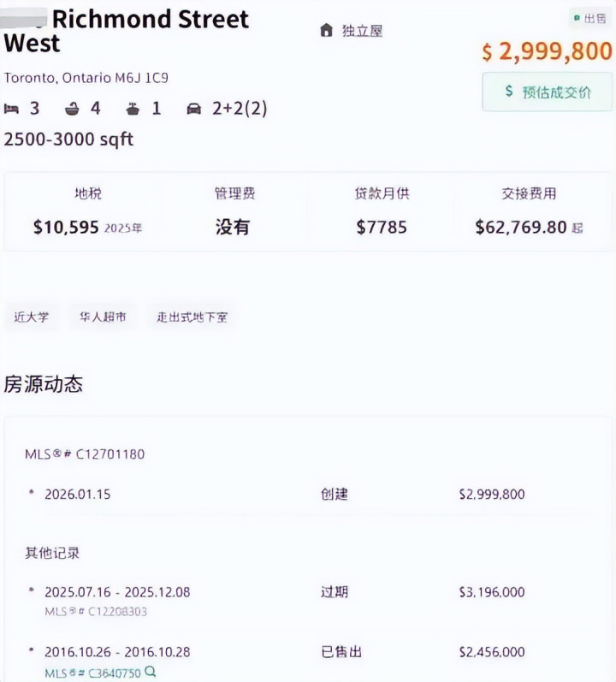Click the green 出售 status badge
Viewport: 616px width, 682px height.
589,19
